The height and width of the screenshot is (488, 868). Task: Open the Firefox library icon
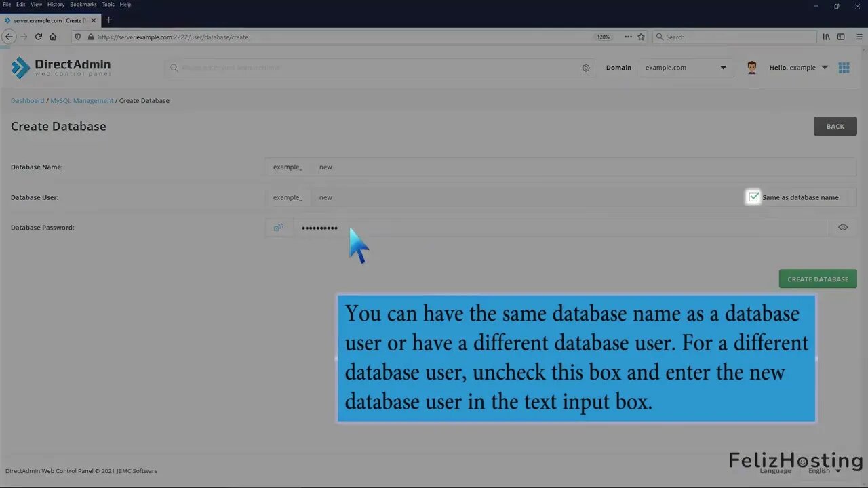click(826, 37)
